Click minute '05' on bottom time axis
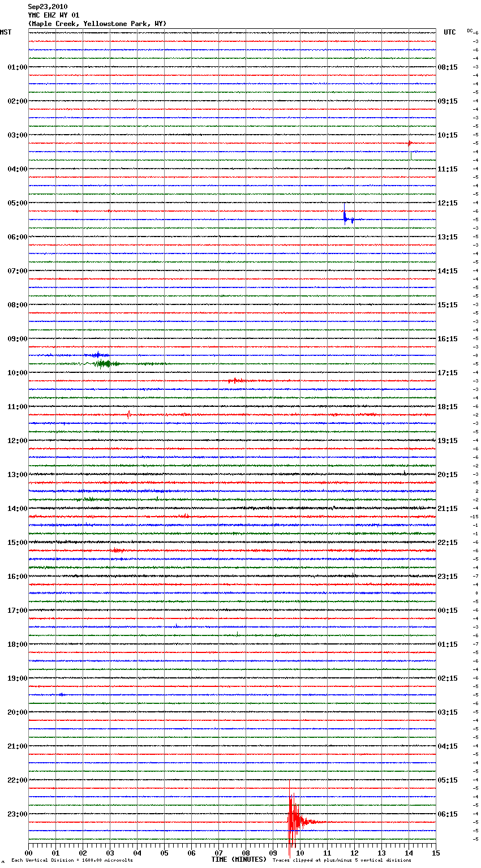The width and height of the screenshot is (481, 868). [164, 853]
